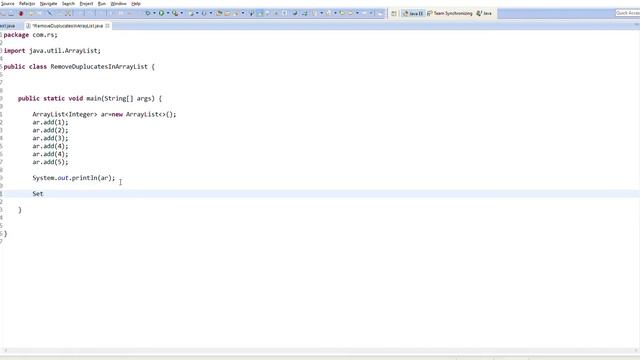Click the Open Perspective icon
640x360 pixels.
coord(394,13)
